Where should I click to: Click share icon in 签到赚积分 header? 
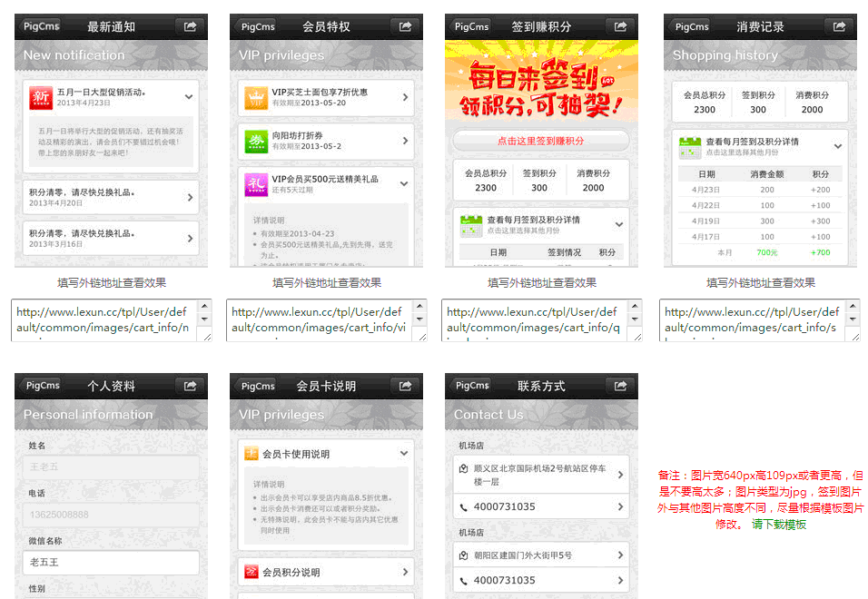(x=620, y=27)
